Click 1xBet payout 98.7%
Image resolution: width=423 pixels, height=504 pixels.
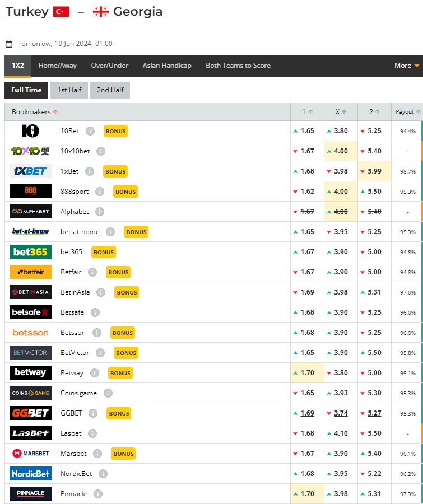pyautogui.click(x=408, y=172)
